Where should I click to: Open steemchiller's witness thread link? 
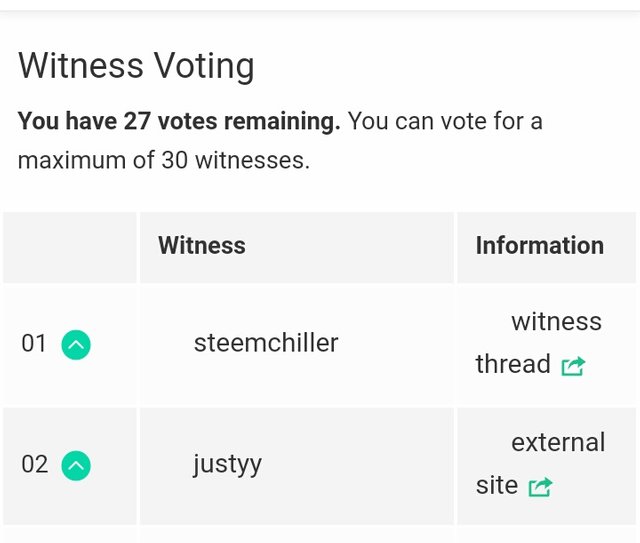538,343
